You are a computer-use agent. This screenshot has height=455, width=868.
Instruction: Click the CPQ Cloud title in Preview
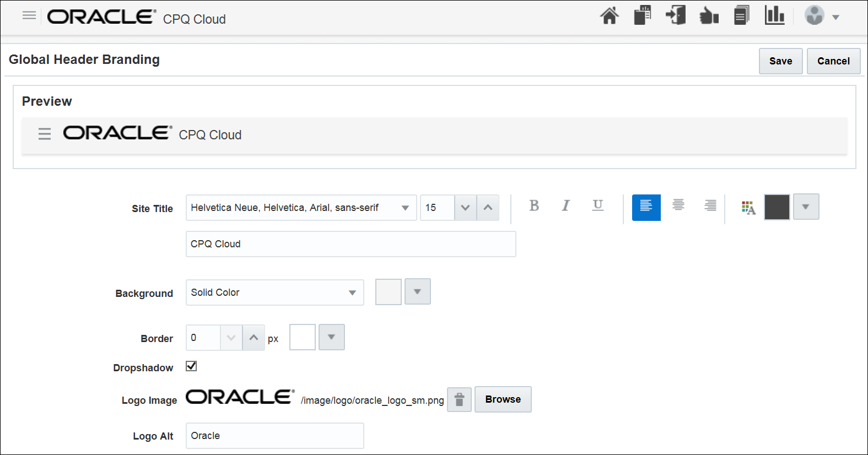(x=210, y=135)
